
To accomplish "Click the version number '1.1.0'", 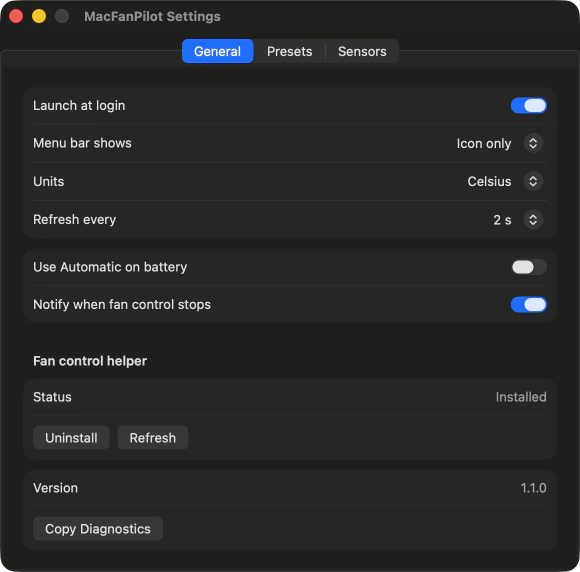I will point(533,488).
